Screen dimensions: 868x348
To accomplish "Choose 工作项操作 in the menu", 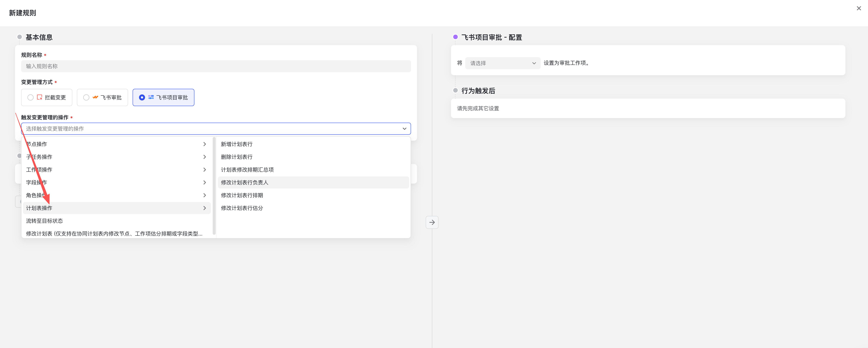I will [117, 170].
